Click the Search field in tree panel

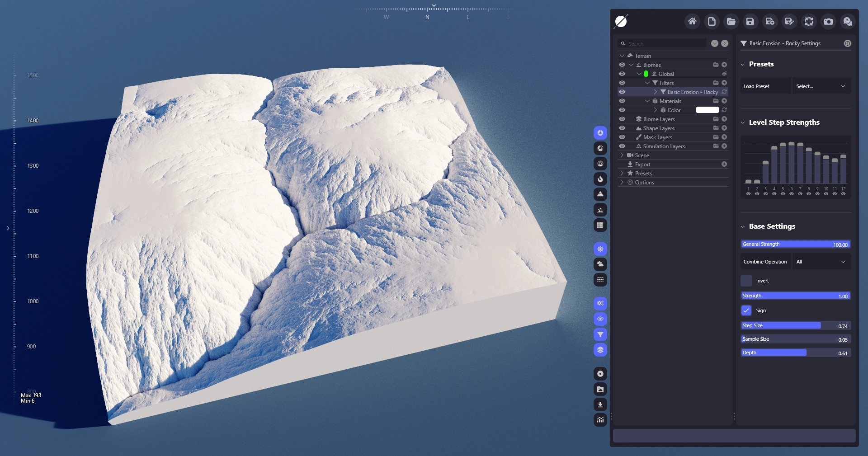pyautogui.click(x=665, y=43)
